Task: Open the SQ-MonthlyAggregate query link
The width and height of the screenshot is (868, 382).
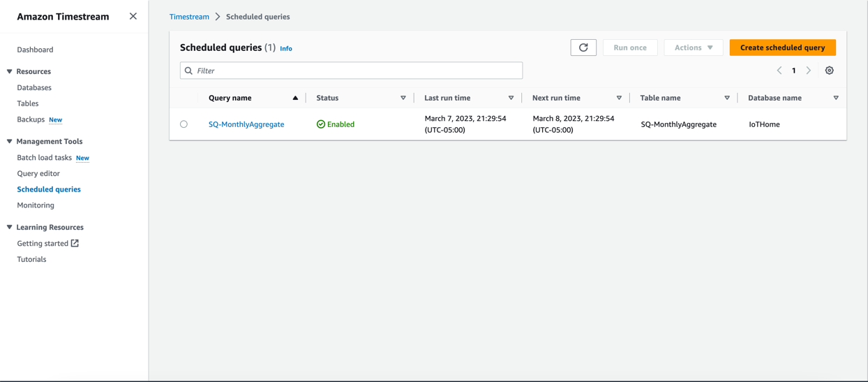Action: [x=246, y=124]
